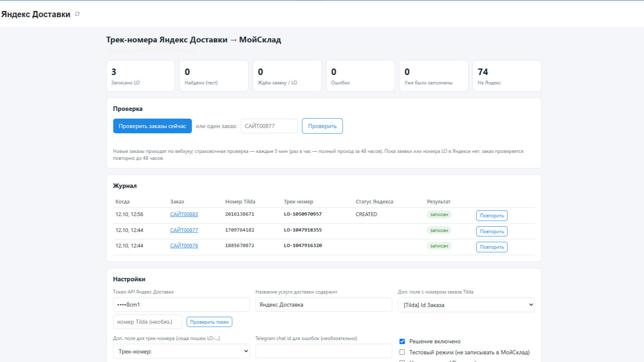644x362 pixels.
Task: Click the записан badge in САЙТ00877 row
Action: [439, 230]
